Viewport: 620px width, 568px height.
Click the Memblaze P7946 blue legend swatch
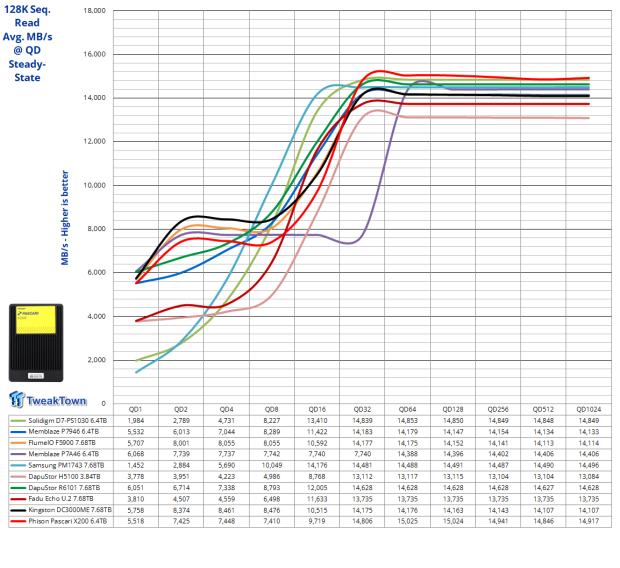[18, 432]
